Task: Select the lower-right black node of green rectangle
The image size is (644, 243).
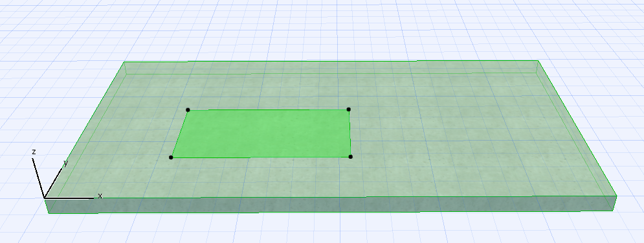Action: click(x=350, y=157)
